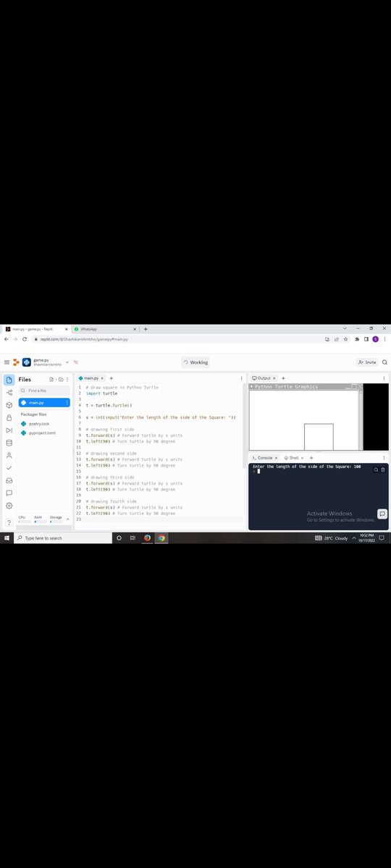391x868 pixels.
Task: Click the browser extensions puzzle icon
Action: click(356, 339)
